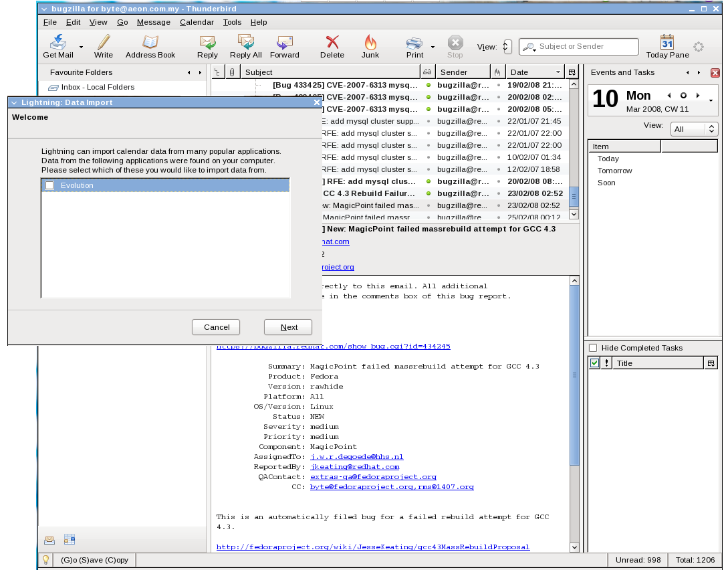The height and width of the screenshot is (578, 728).
Task: Check the Evolution import checkbox
Action: [x=49, y=185]
